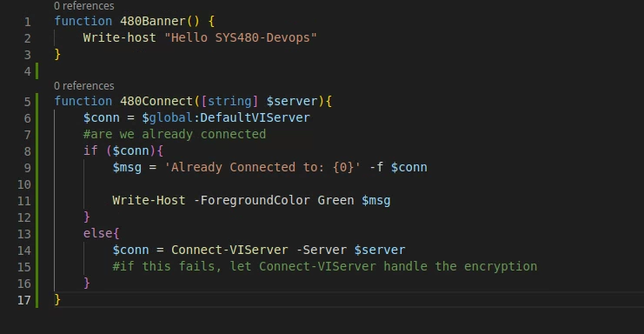Viewport: 644px width, 334px height.
Task: Click the -Server parameter on line 14
Action: tap(322, 250)
